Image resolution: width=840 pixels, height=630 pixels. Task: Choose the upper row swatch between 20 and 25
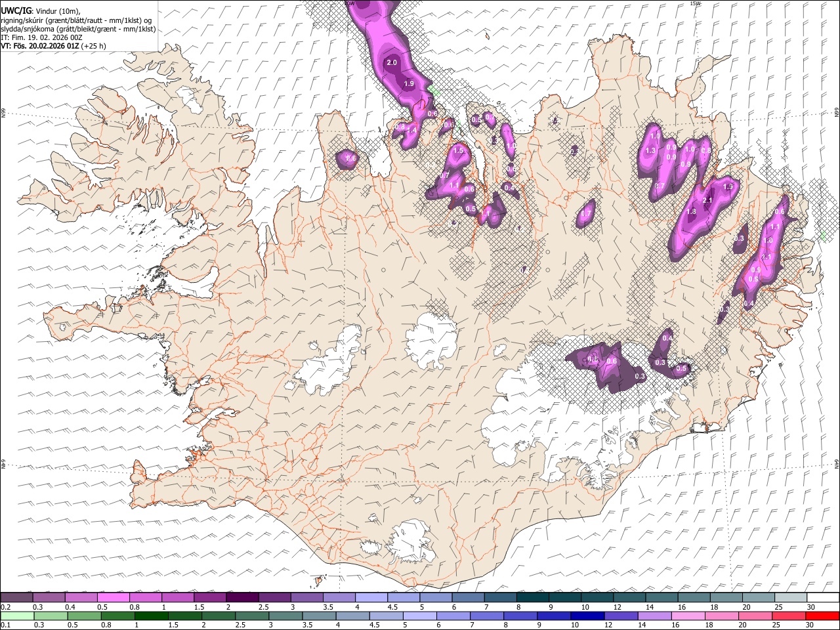pos(758,597)
